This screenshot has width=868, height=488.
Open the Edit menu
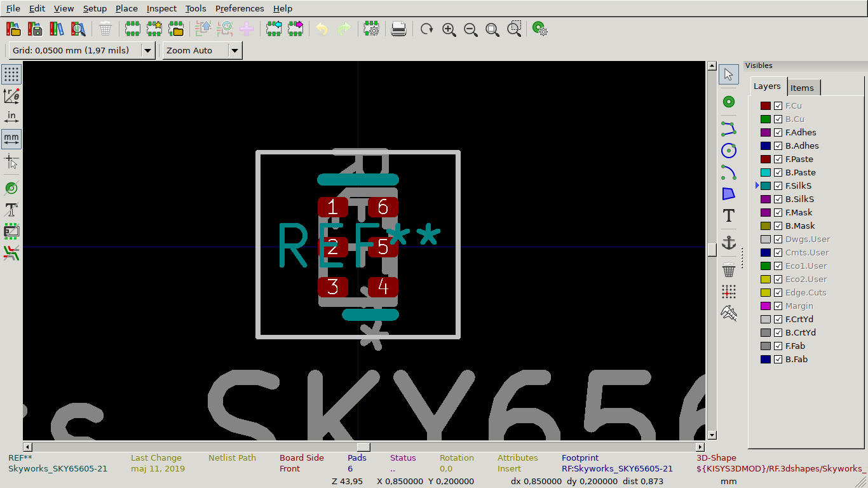click(37, 8)
